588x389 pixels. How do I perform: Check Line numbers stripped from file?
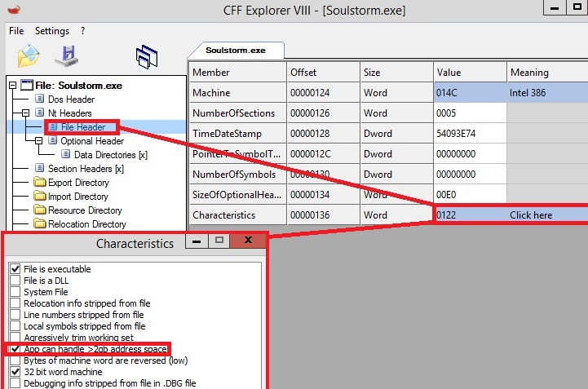click(15, 314)
